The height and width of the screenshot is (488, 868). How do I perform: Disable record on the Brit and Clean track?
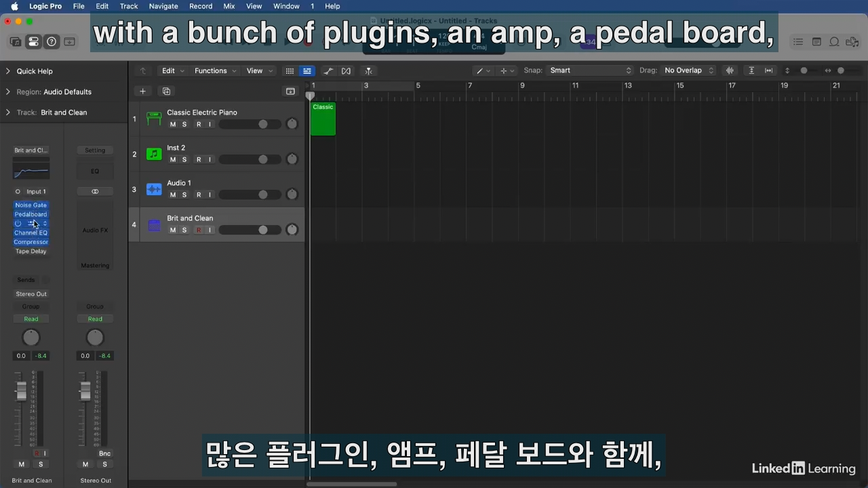click(x=199, y=230)
